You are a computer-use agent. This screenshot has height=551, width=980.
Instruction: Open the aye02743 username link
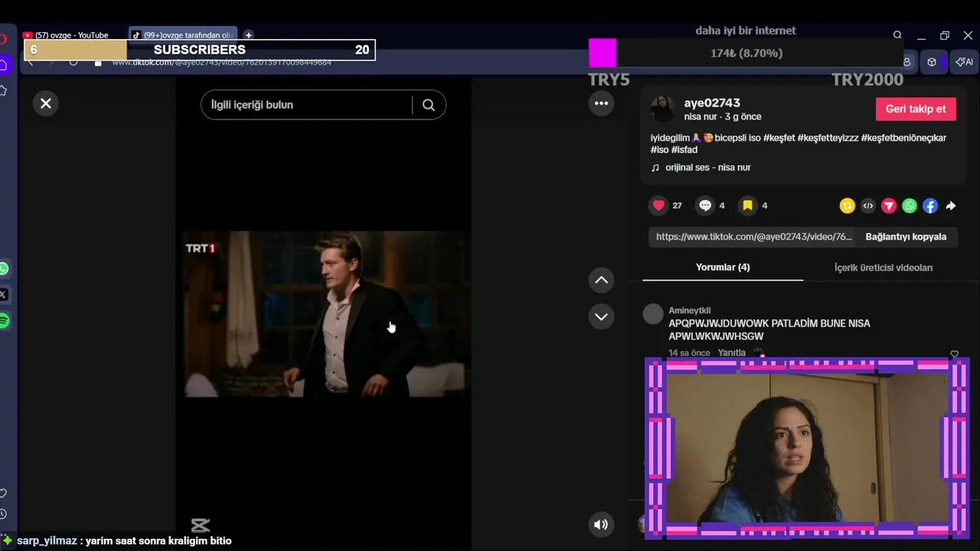point(712,103)
